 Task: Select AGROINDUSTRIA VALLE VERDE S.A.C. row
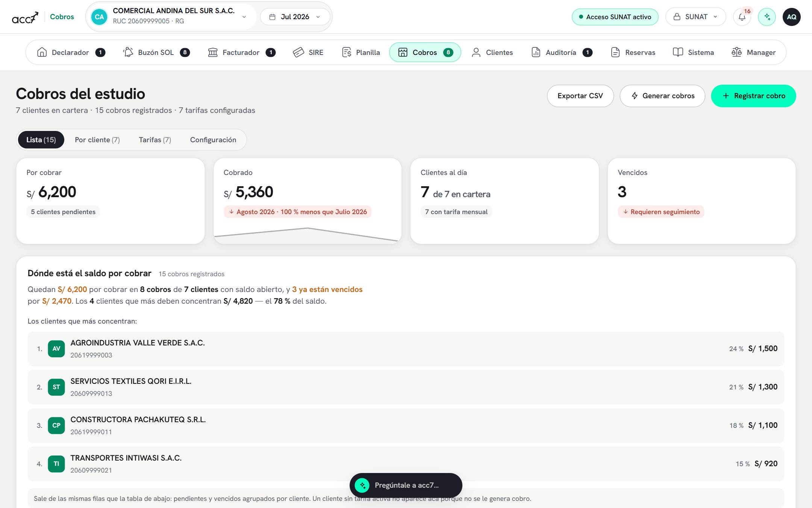406,349
